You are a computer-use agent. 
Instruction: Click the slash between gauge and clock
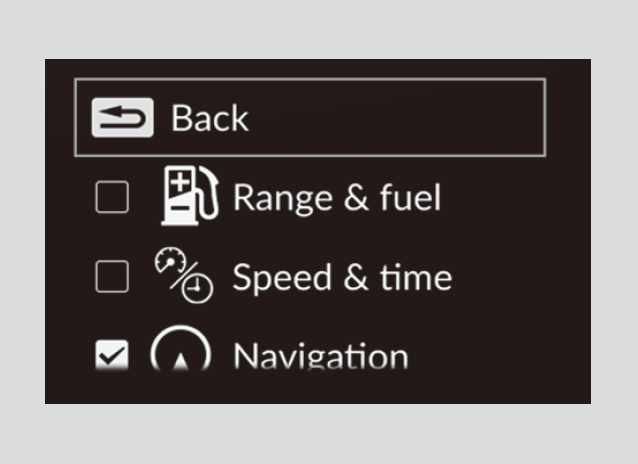pos(185,276)
